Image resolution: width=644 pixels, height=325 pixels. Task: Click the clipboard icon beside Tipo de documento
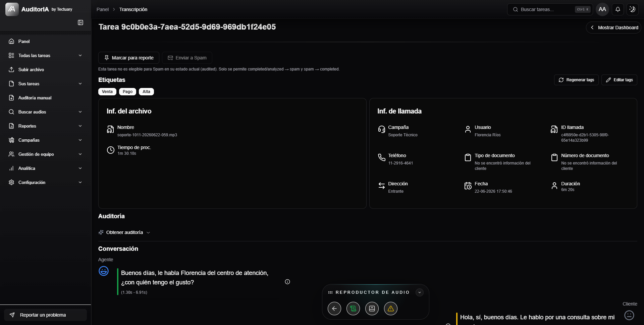click(x=468, y=157)
